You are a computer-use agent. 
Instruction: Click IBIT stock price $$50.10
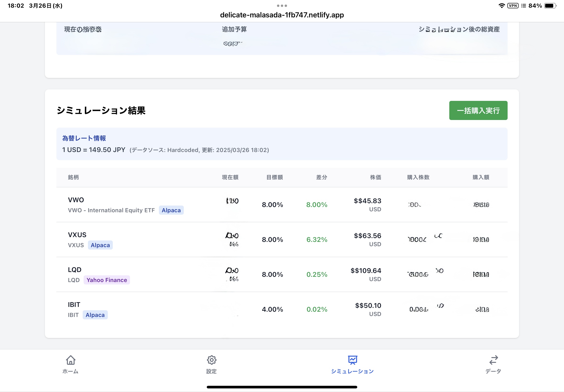click(x=368, y=305)
